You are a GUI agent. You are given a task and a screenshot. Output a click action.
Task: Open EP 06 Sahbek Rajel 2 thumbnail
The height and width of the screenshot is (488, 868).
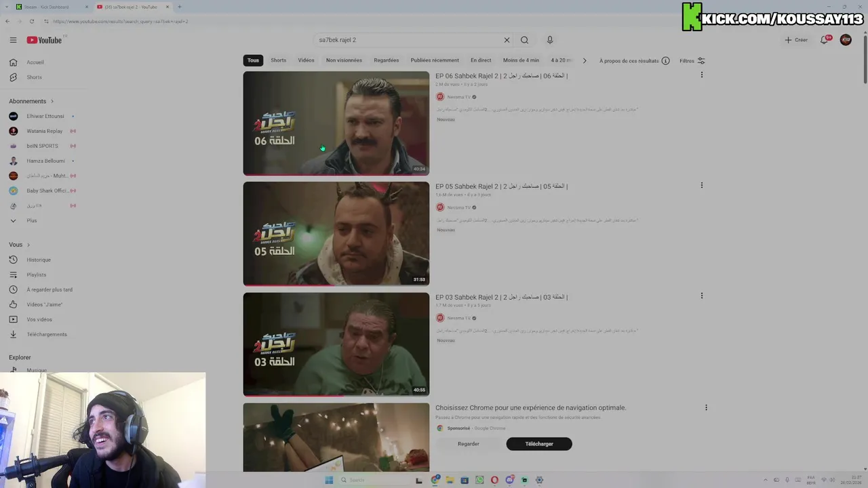pos(336,123)
